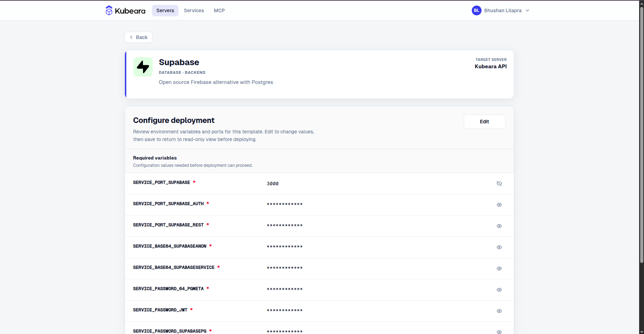
Task: Show the SERVICE_PORT_SUPABASE_REST value
Action: [499, 226]
